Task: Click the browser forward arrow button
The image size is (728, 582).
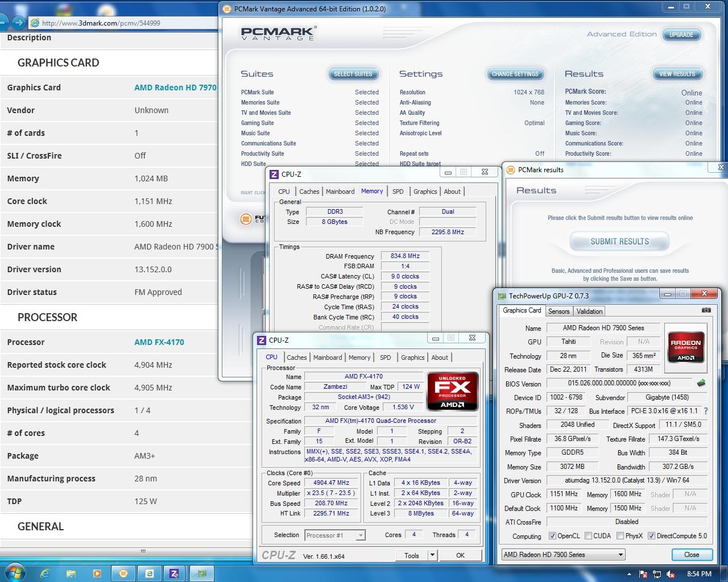Action: coord(19,23)
